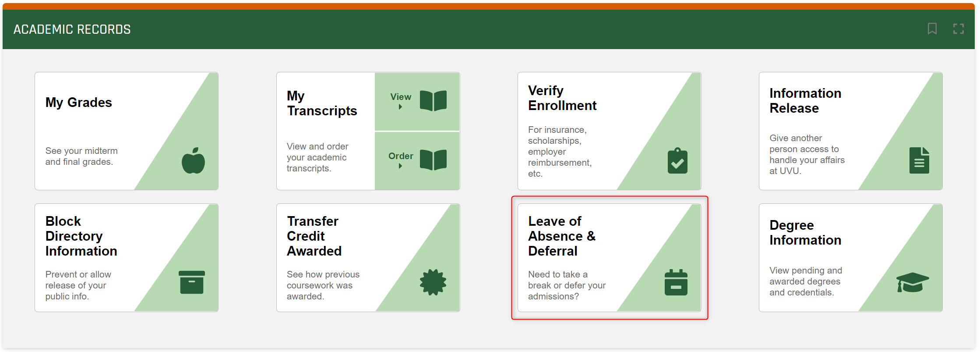The width and height of the screenshot is (980, 352).
Task: Click the small arrow under Order
Action: coord(400,166)
